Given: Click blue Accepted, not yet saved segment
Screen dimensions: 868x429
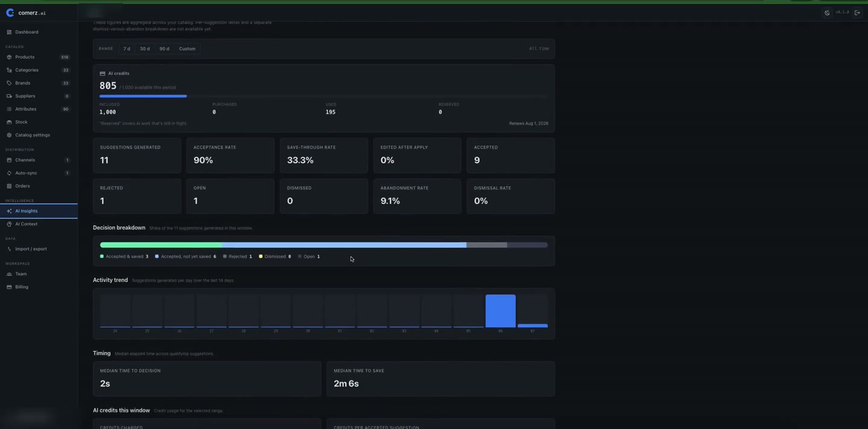Looking at the screenshot, I should pos(344,245).
